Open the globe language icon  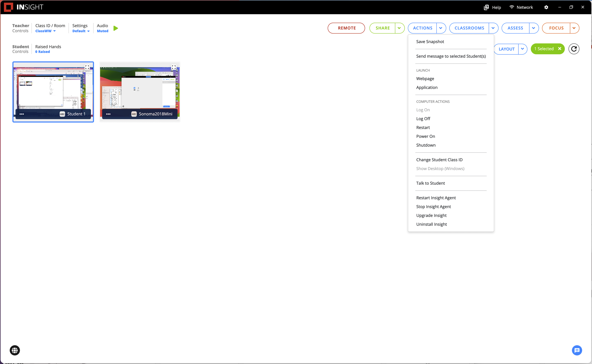15,350
